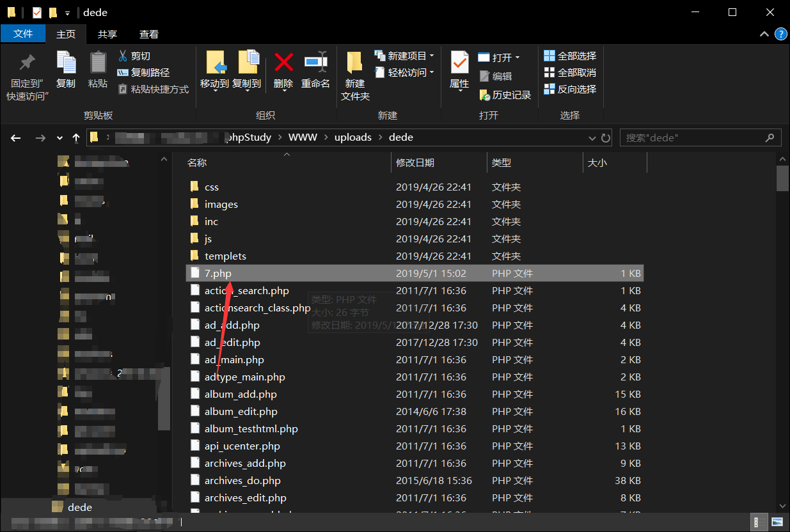Switch to details view icon
Screen dimensions: 790x532
point(757,522)
